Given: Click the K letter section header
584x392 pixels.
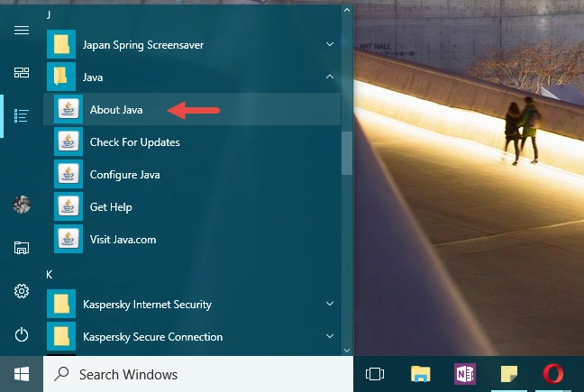Looking at the screenshot, I should point(50,275).
